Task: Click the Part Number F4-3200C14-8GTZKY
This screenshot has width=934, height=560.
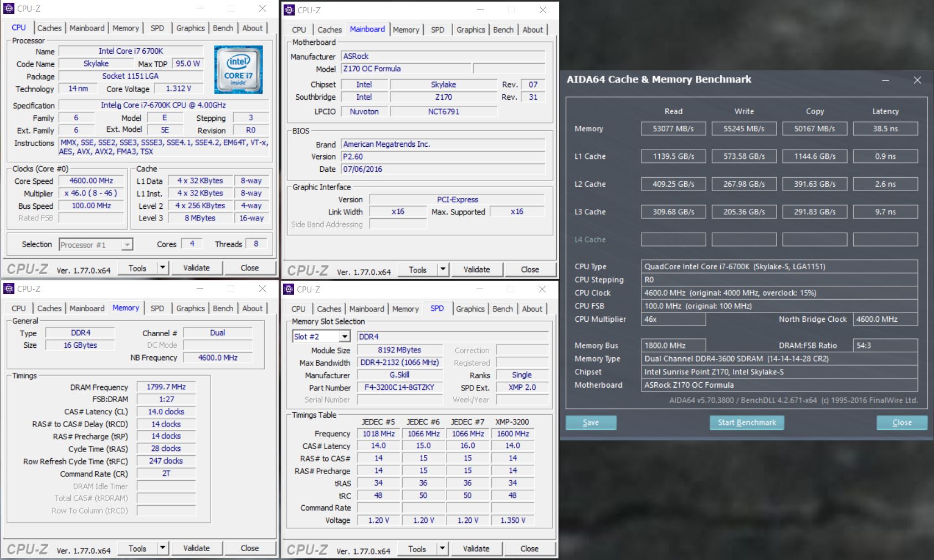Action: click(399, 388)
